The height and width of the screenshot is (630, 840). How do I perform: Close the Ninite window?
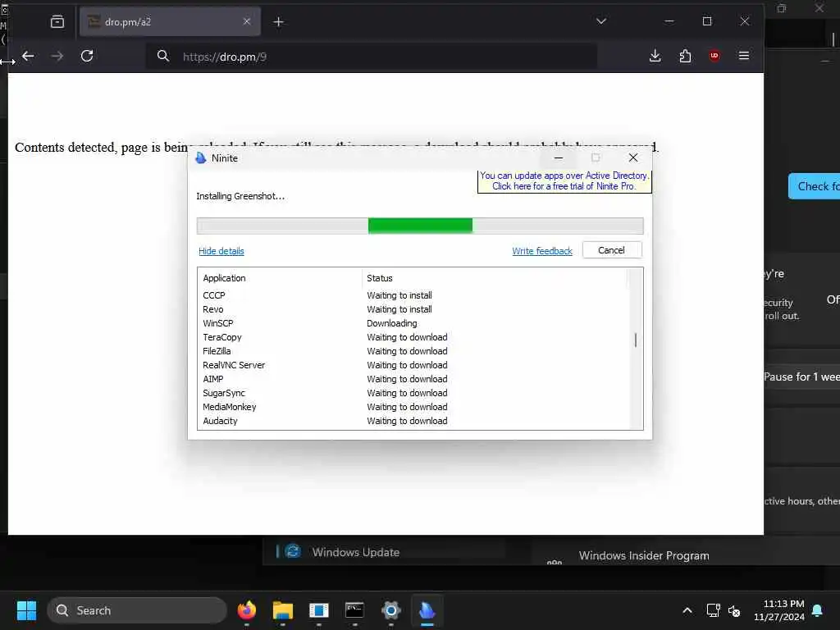point(633,158)
